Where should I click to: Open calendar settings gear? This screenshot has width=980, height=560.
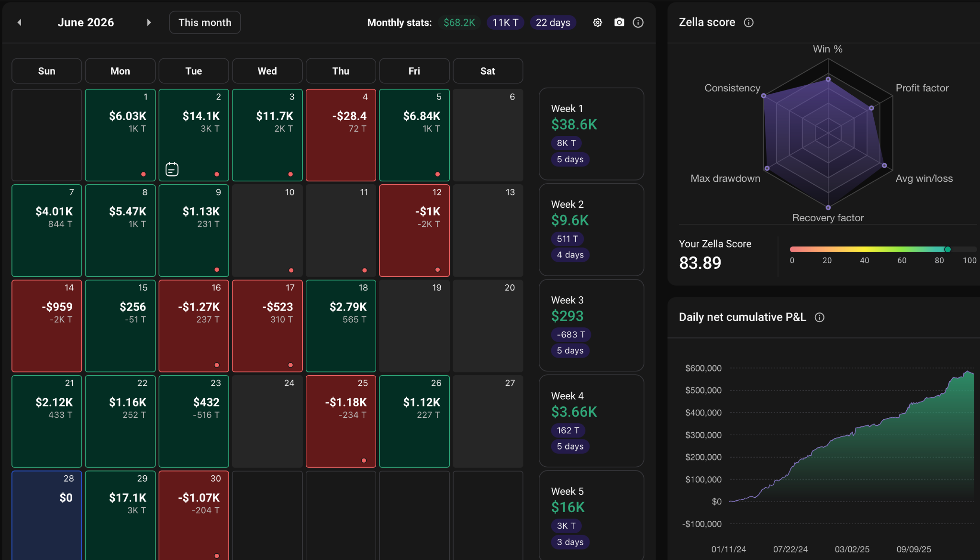tap(598, 22)
